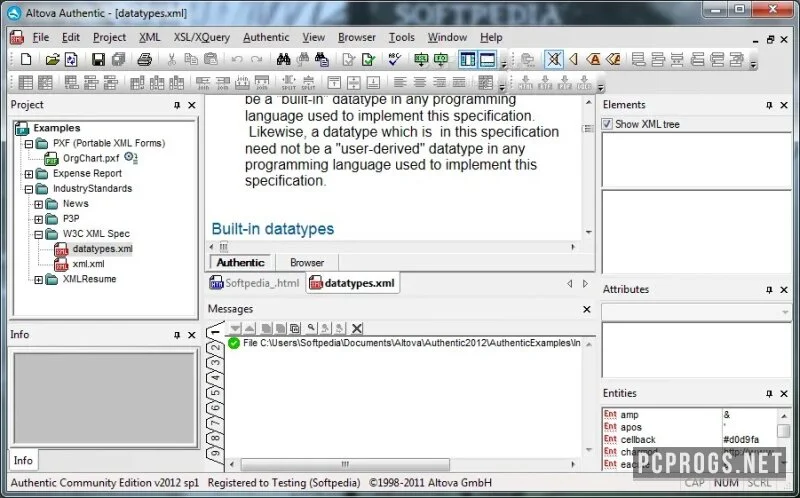This screenshot has width=800, height=498.
Task: Toggle the project window layout icon
Action: tap(467, 60)
